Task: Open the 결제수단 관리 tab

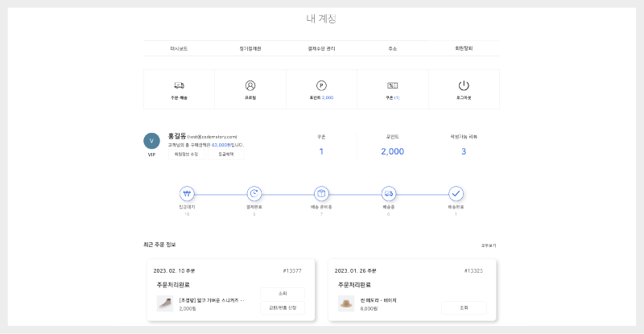Action: pyautogui.click(x=321, y=48)
